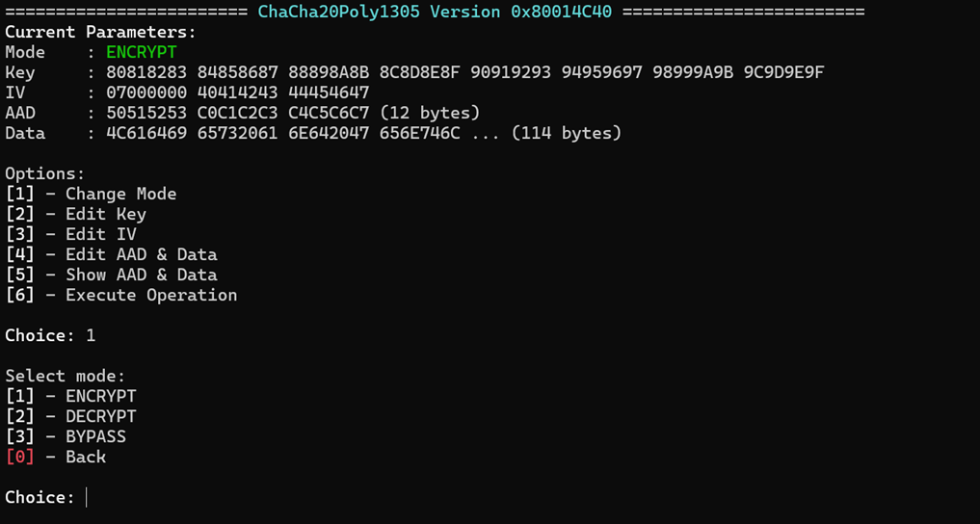
Task: Click the Edit IV option
Action: 70,234
